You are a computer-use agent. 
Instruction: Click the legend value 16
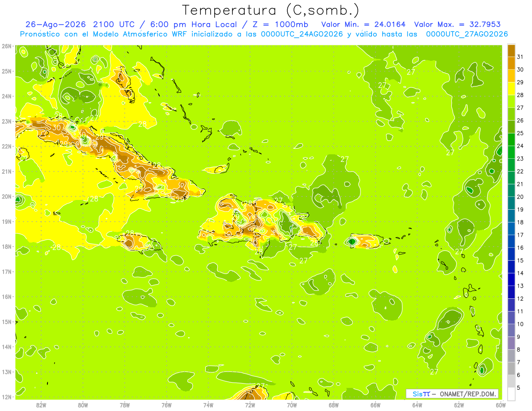(521, 248)
